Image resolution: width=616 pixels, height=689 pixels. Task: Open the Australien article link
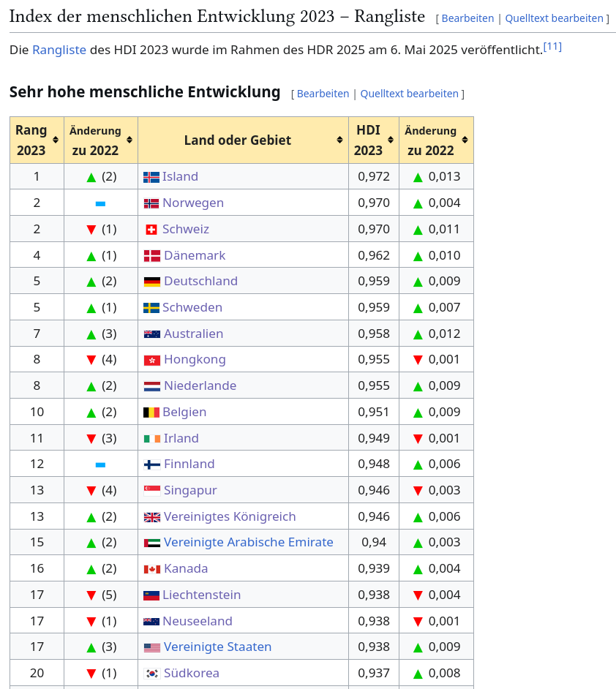tap(193, 334)
